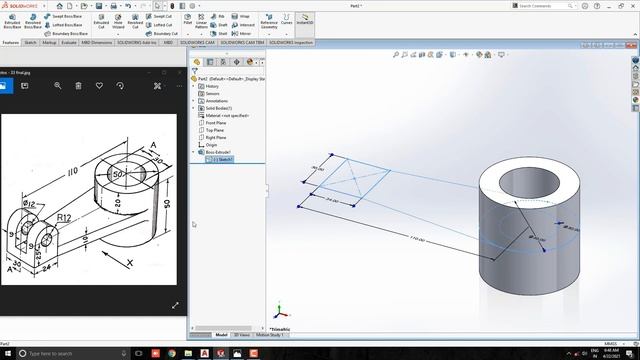Choose the Lofted Cut feature

159,25
